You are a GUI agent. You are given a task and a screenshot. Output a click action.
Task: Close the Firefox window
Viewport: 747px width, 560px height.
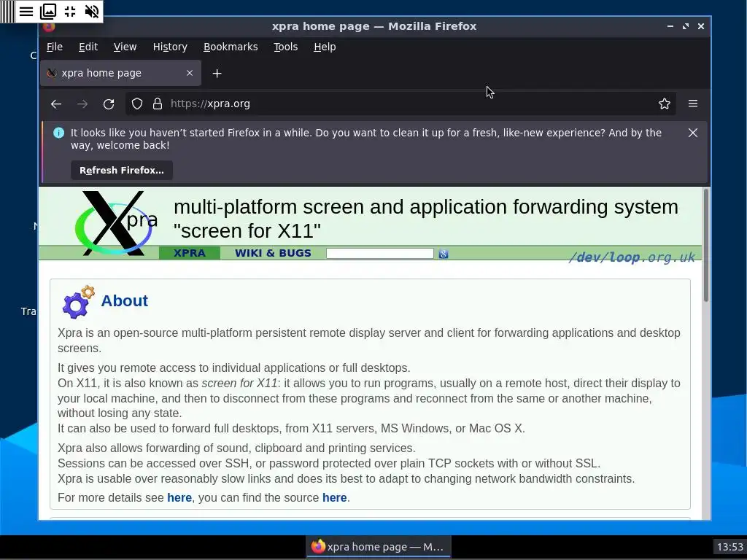(x=701, y=26)
